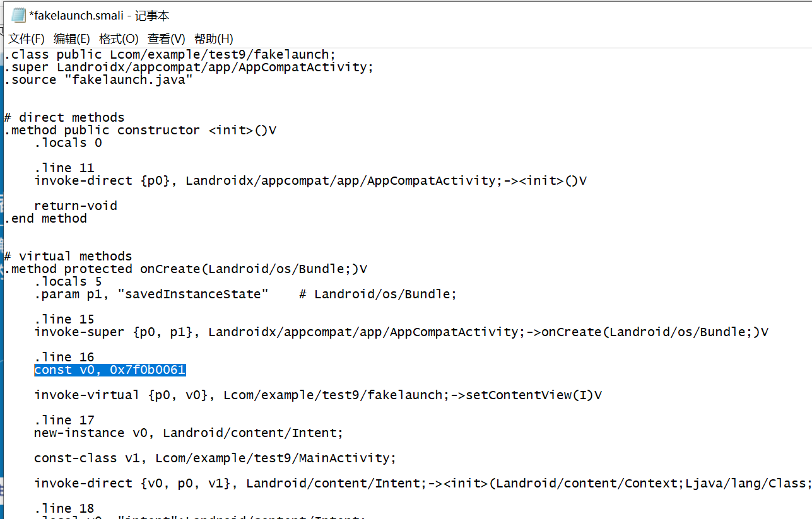Viewport: 812px width, 519px height.
Task: Click the Notepad icon in title bar
Action: point(19,15)
